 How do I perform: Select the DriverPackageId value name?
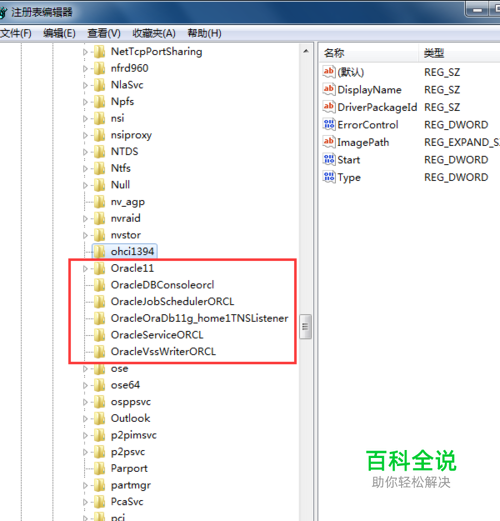(377, 107)
